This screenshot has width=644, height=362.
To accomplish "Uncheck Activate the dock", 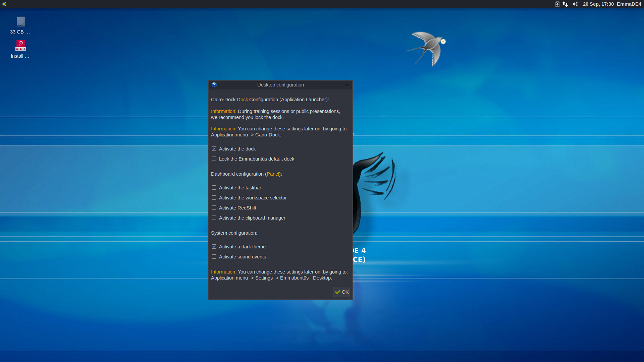I will tap(214, 149).
